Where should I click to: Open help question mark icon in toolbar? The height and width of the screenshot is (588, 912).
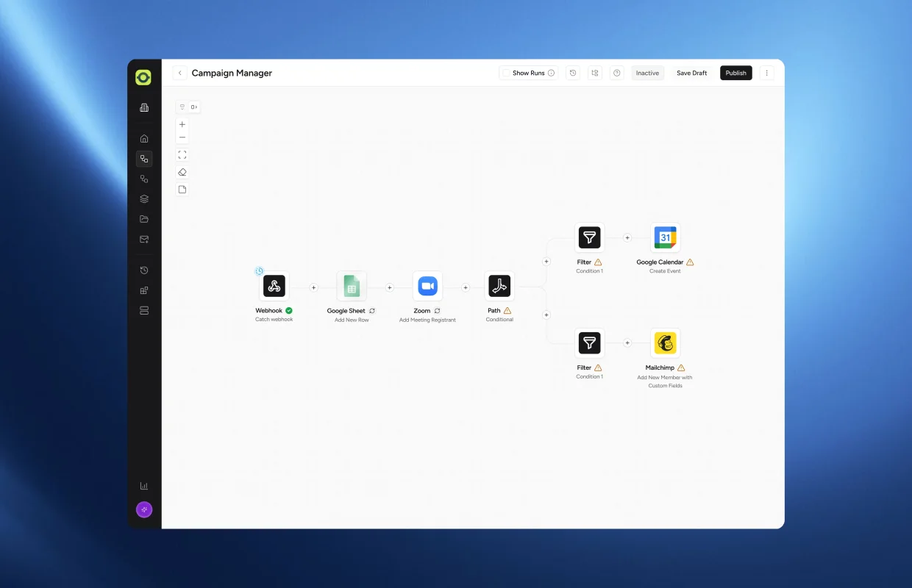pos(617,73)
